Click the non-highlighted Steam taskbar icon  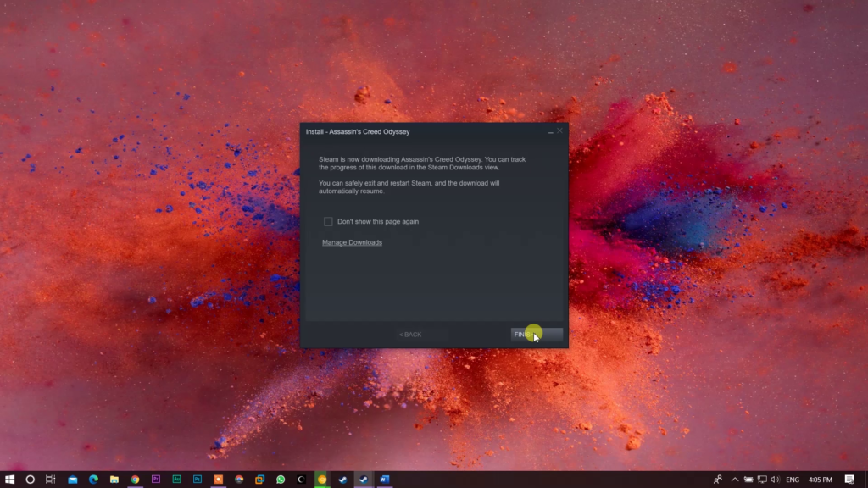coord(342,480)
